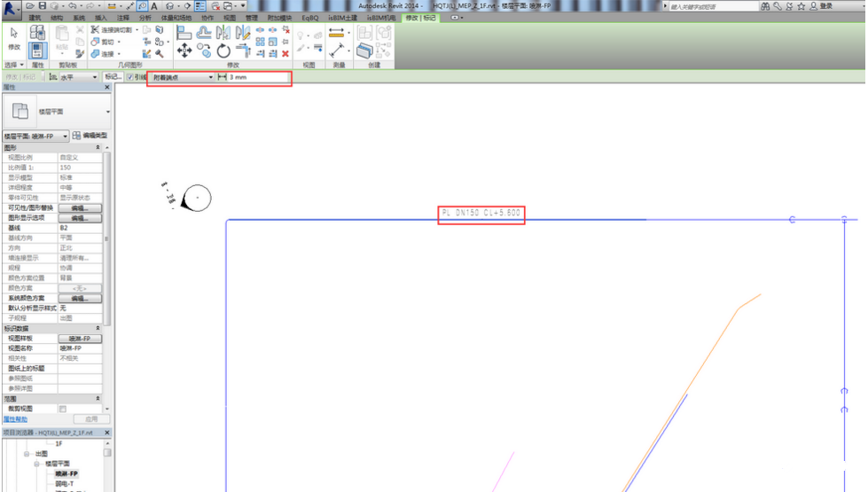
Task: Close the project browser panel
Action: click(x=107, y=433)
